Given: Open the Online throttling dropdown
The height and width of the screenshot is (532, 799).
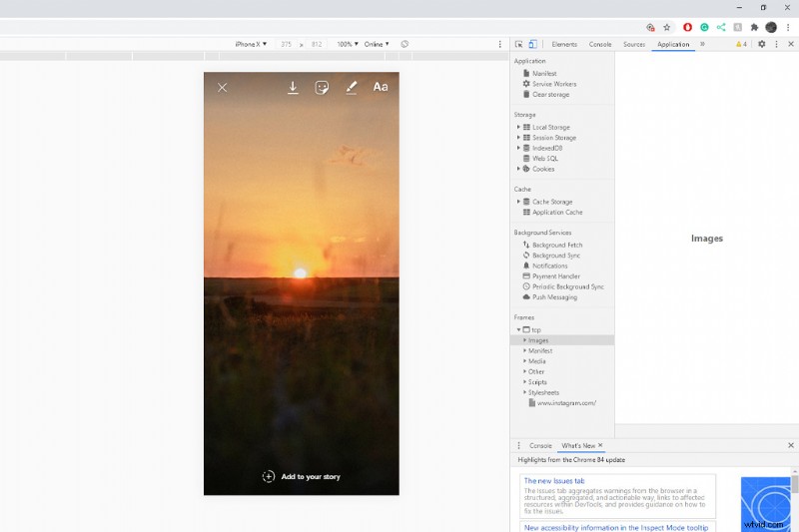Looking at the screenshot, I should pyautogui.click(x=377, y=44).
